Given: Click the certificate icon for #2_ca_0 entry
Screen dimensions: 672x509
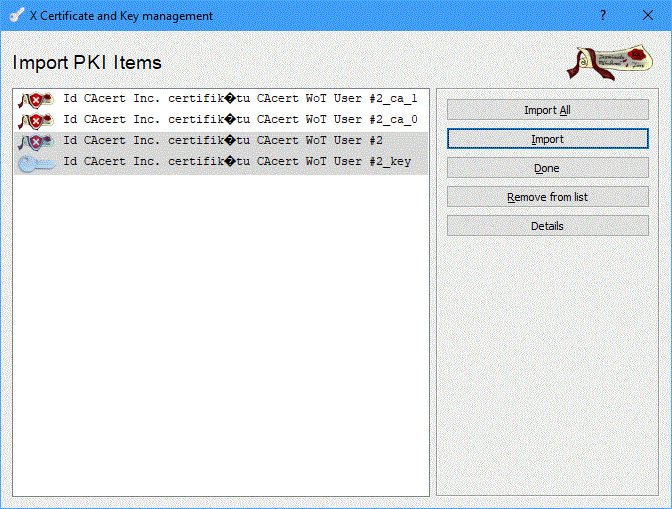Looking at the screenshot, I should tap(36, 120).
